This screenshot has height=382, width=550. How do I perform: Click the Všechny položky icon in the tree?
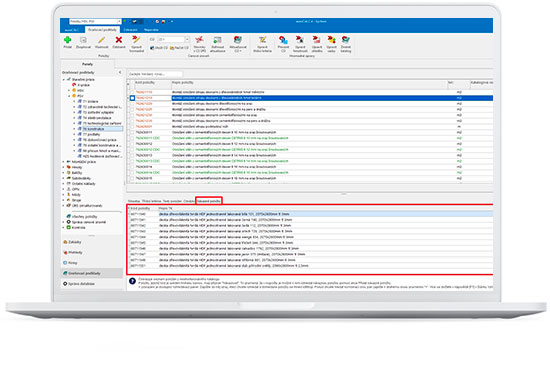[x=69, y=216]
